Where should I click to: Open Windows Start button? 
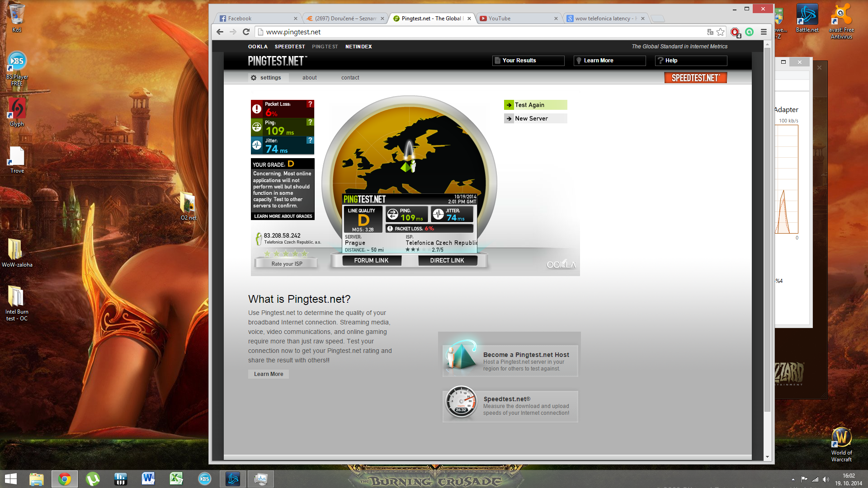[x=10, y=479]
